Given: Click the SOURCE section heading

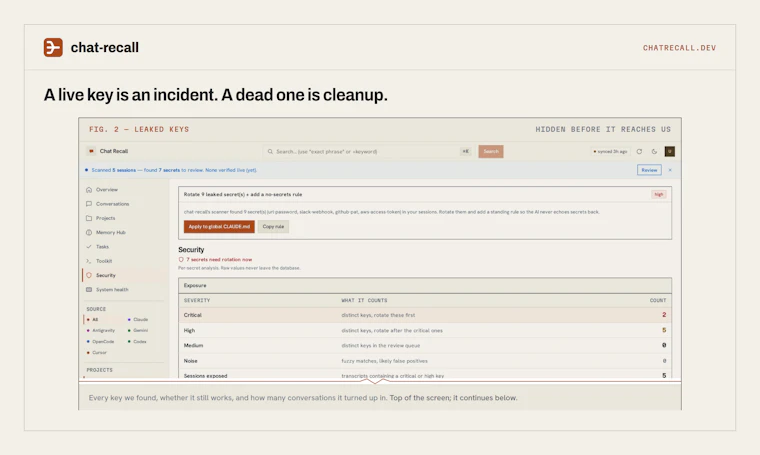Looking at the screenshot, I should click(x=96, y=309).
